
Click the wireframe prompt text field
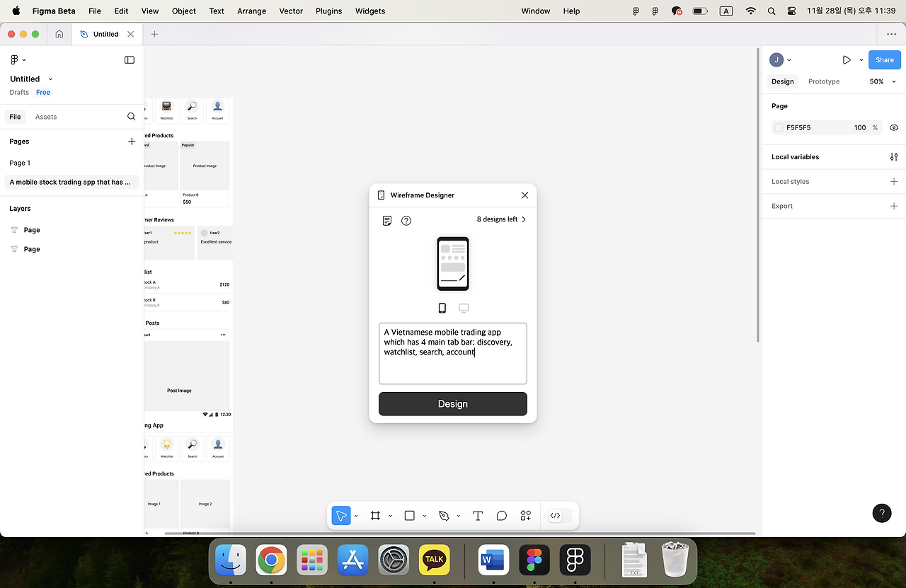pos(453,353)
